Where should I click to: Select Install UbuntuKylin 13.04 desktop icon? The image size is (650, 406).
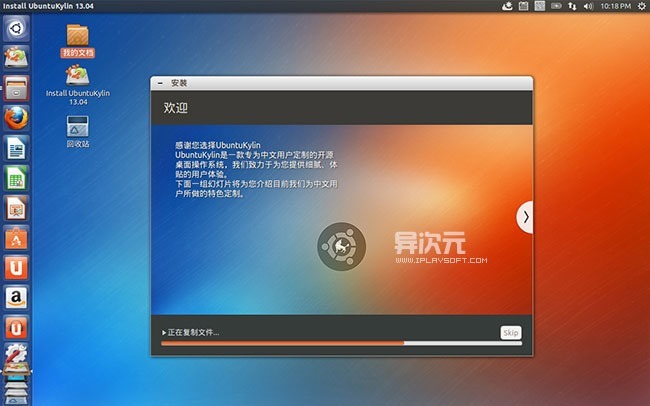tap(78, 85)
